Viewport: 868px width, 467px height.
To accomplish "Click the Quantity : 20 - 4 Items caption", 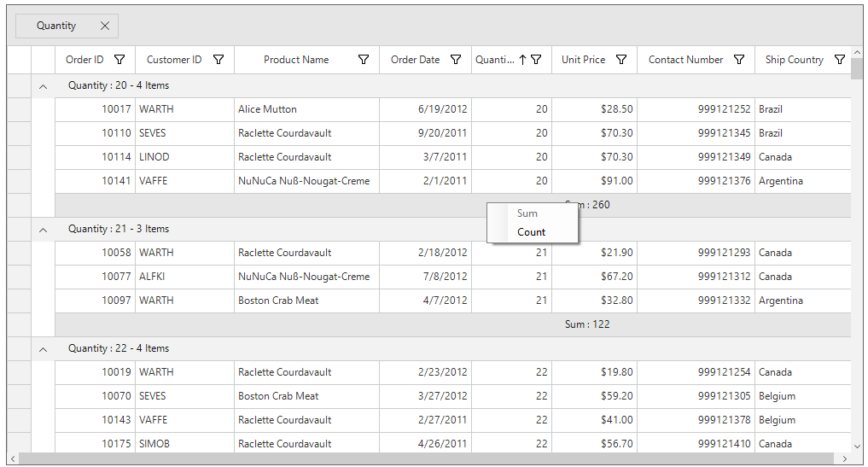I will pos(119,86).
